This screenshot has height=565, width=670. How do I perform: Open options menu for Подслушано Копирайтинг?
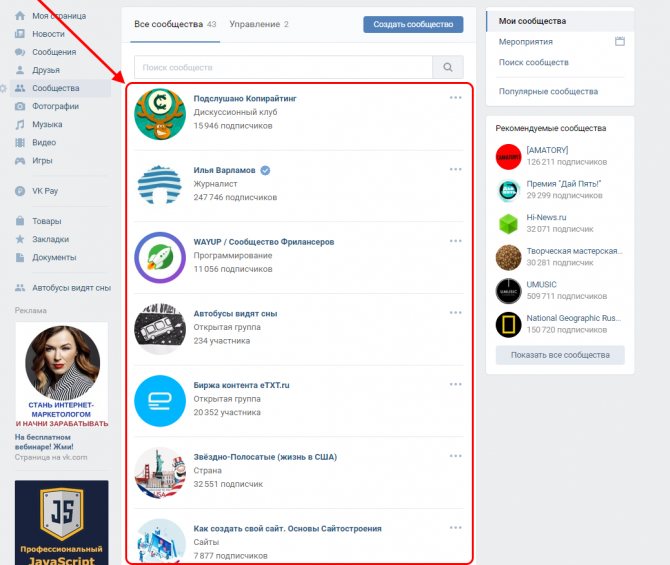[455, 97]
